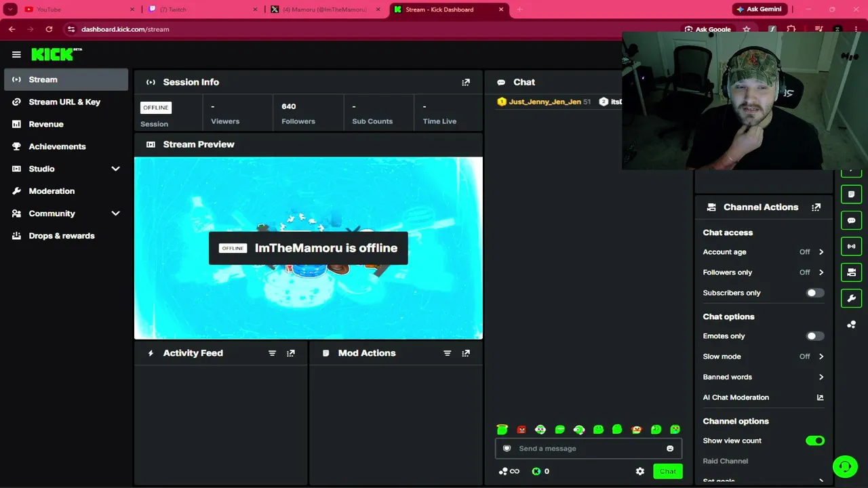Switch to the Twitch browser tab

point(203,9)
